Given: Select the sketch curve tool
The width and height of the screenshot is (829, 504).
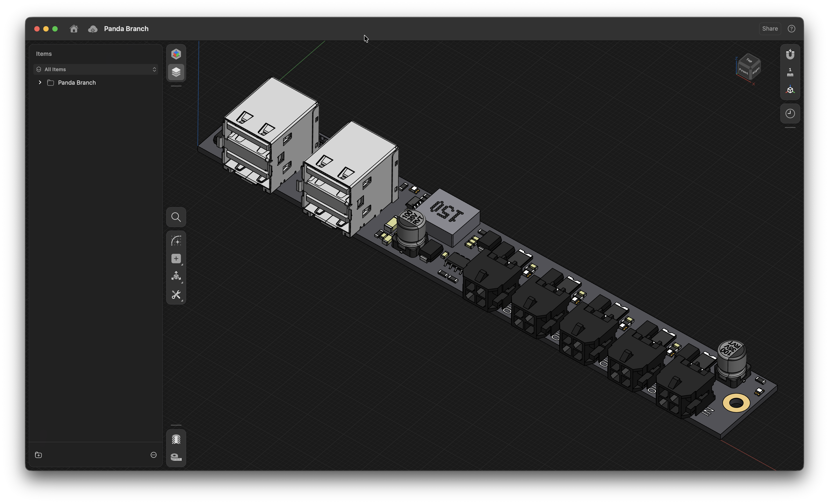Looking at the screenshot, I should tap(176, 241).
